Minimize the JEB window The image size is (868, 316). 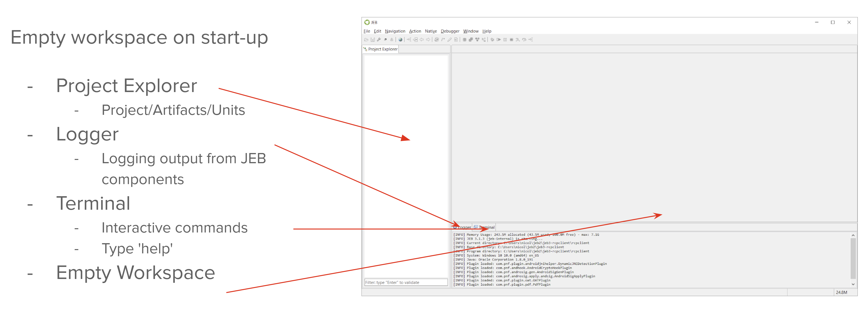coord(816,22)
